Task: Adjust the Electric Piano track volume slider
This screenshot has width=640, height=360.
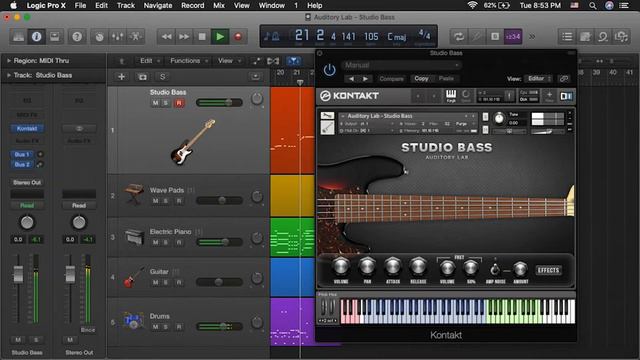Action: click(x=220, y=242)
